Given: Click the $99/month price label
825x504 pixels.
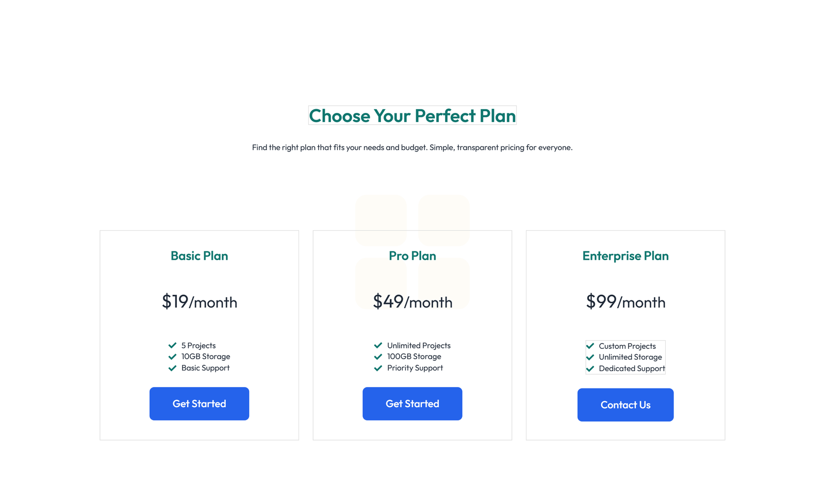Looking at the screenshot, I should tap(625, 302).
